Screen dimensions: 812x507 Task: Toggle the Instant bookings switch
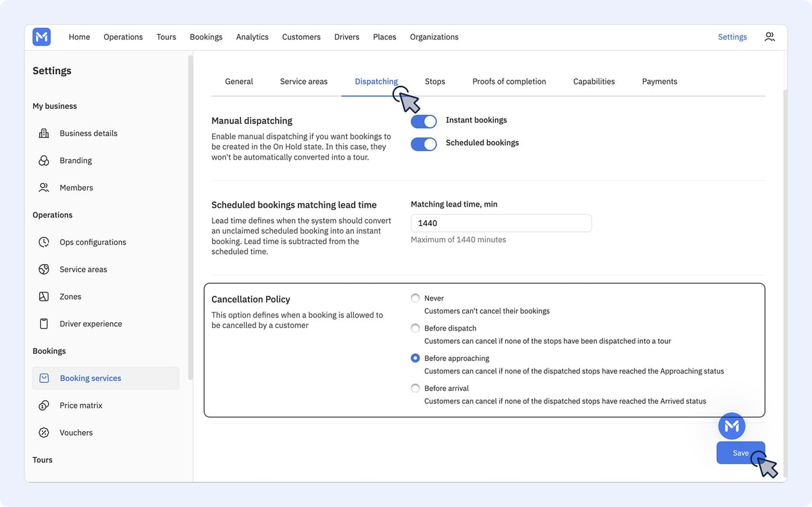[x=424, y=121]
